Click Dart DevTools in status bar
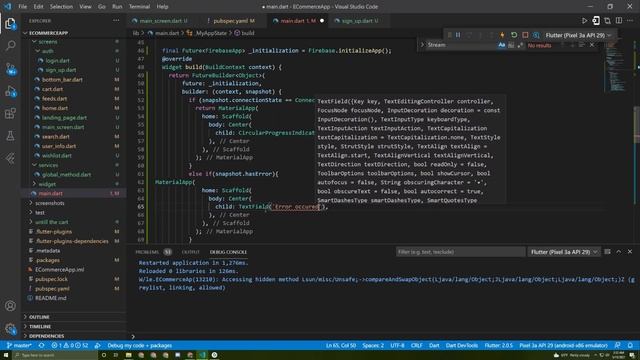Viewport: 640px width, 360px height. [x=462, y=345]
